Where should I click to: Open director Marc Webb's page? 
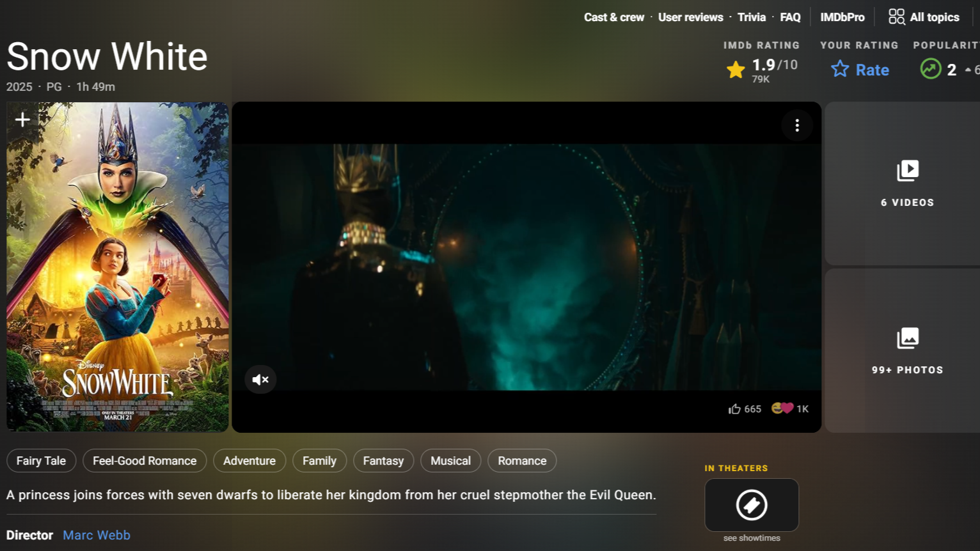pos(97,536)
